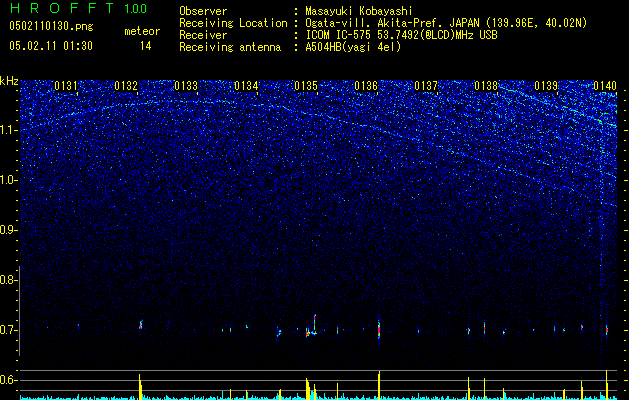Click the 0140 time marker
Image resolution: width=629 pixels, height=400 pixels.
pos(605,86)
